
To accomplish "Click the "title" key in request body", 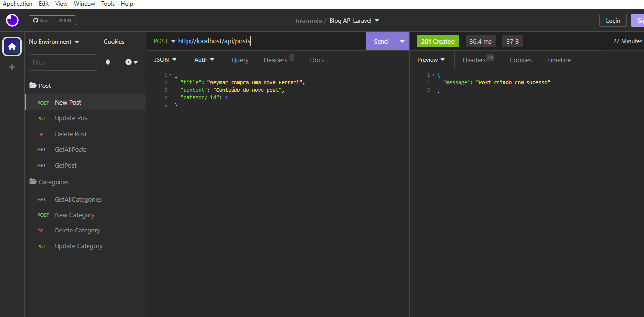I will click(x=191, y=83).
